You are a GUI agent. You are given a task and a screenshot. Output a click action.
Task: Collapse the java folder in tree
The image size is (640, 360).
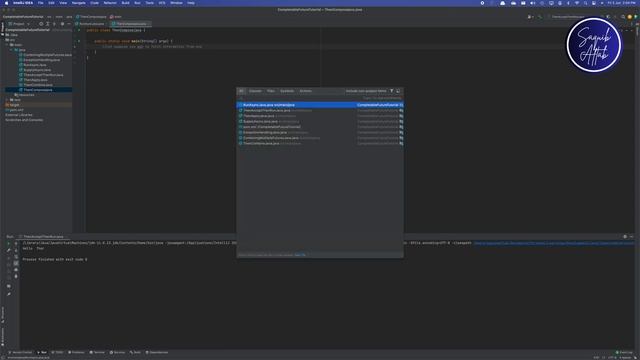12,50
